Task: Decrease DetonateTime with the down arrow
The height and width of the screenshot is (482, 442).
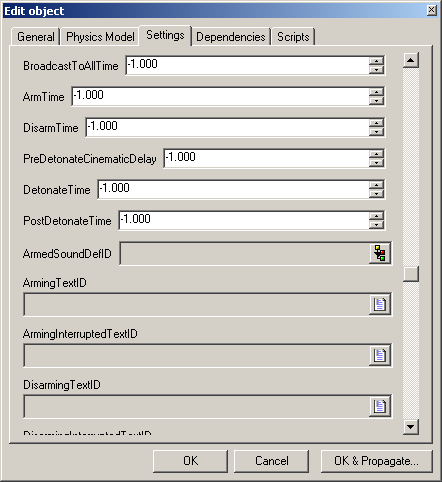Action: tap(376, 194)
